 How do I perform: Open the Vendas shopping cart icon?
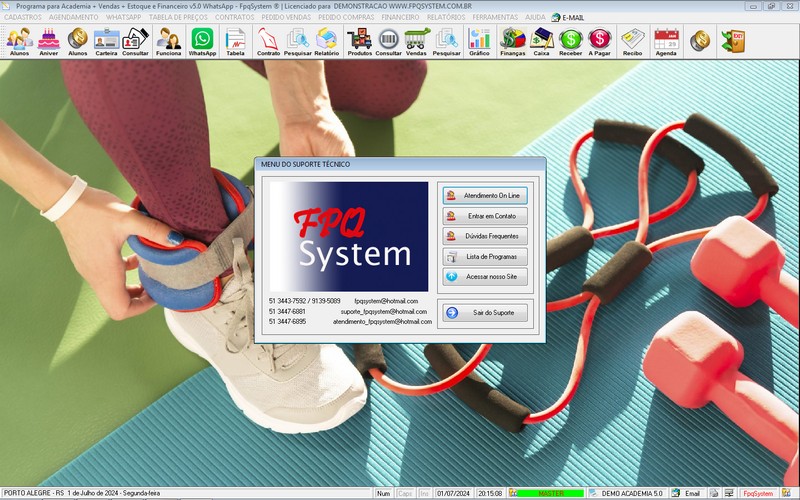pyautogui.click(x=417, y=41)
